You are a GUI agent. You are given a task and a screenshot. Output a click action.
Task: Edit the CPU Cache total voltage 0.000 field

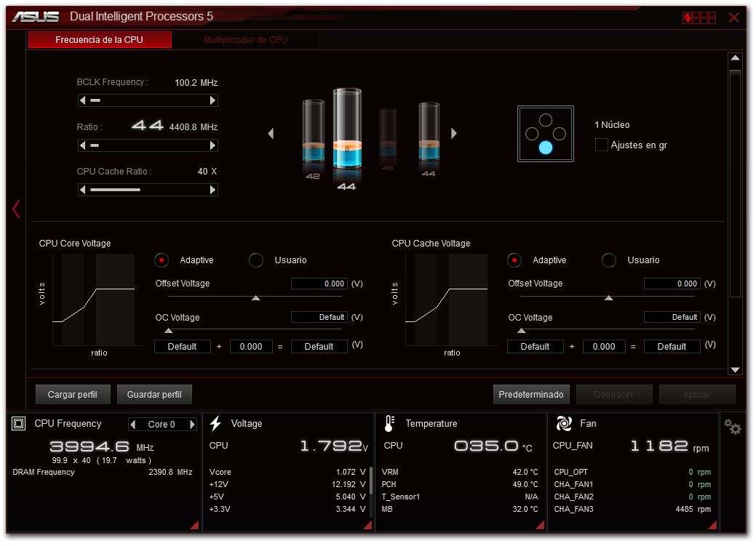coord(604,347)
